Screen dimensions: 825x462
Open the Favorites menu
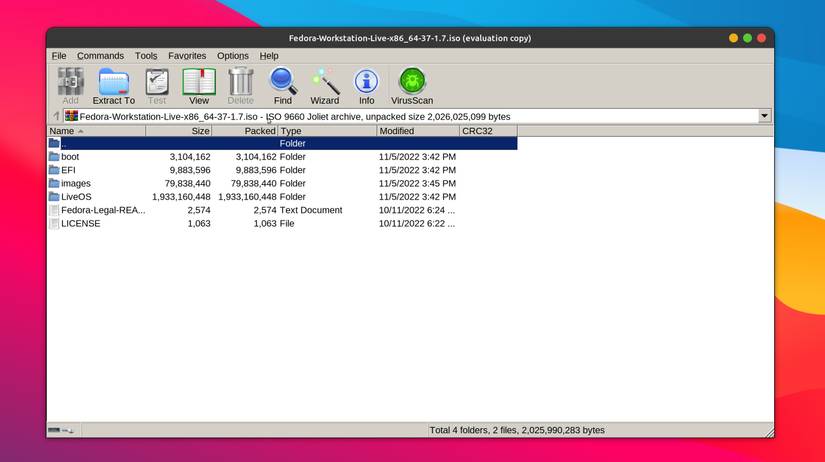click(x=187, y=56)
